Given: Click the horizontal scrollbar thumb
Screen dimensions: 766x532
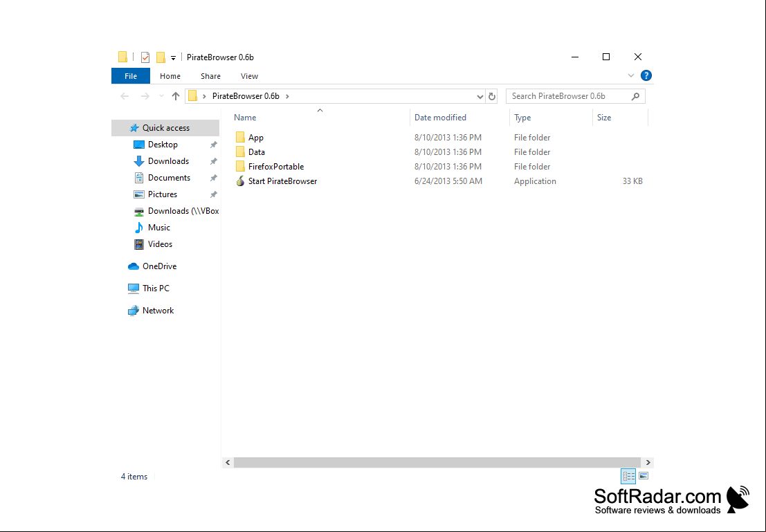Looking at the screenshot, I should point(437,462).
